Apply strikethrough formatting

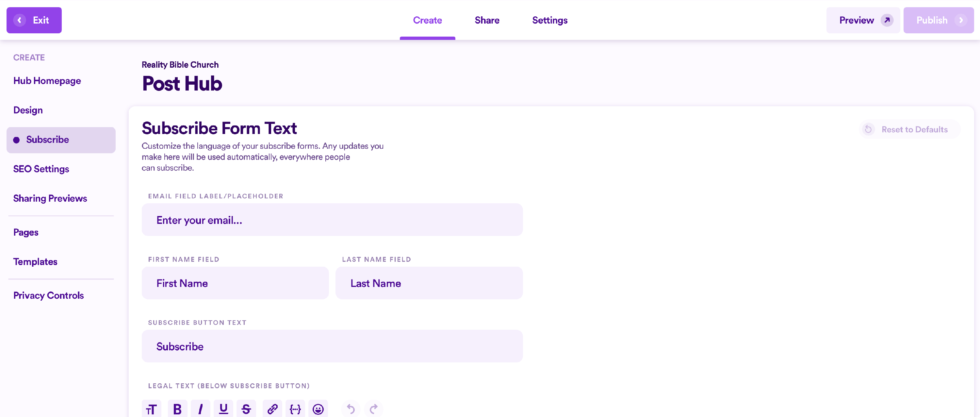coord(246,409)
